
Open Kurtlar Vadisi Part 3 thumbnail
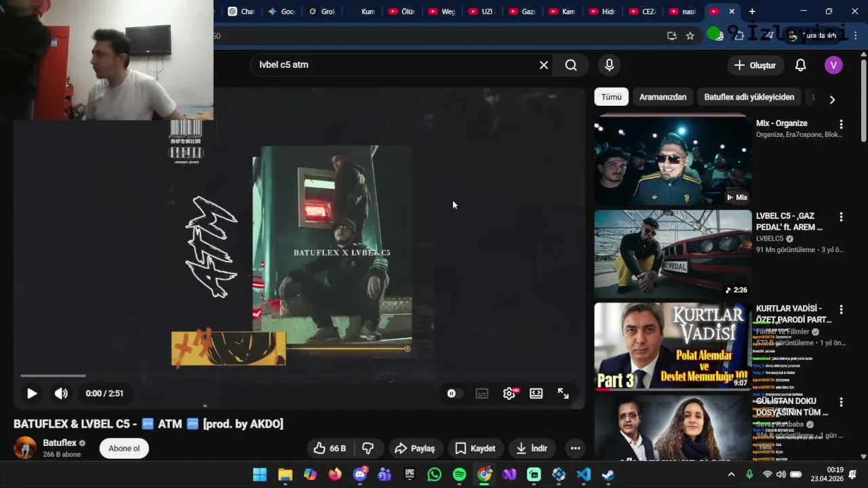tap(673, 346)
